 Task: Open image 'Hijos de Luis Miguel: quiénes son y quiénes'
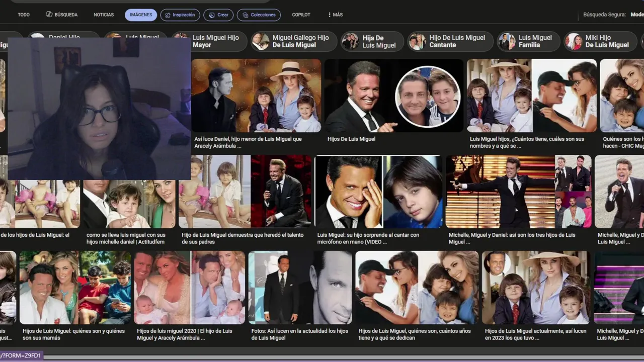pos(75,288)
